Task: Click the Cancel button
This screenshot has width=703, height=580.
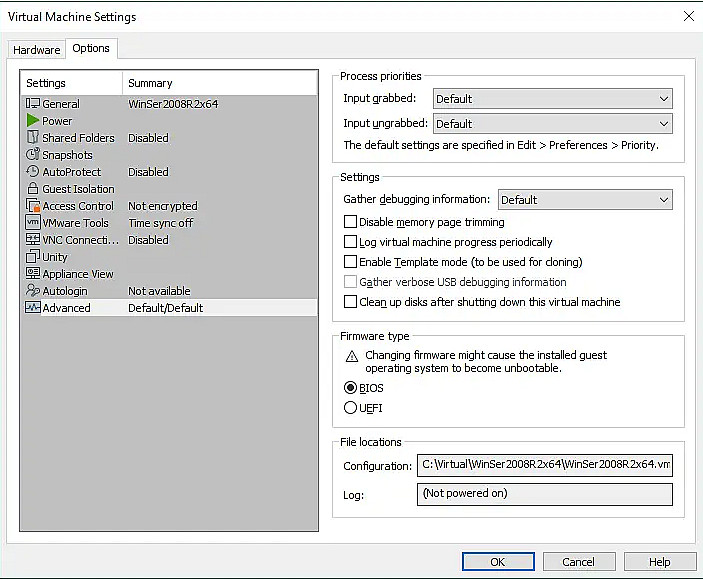Action: 578,562
